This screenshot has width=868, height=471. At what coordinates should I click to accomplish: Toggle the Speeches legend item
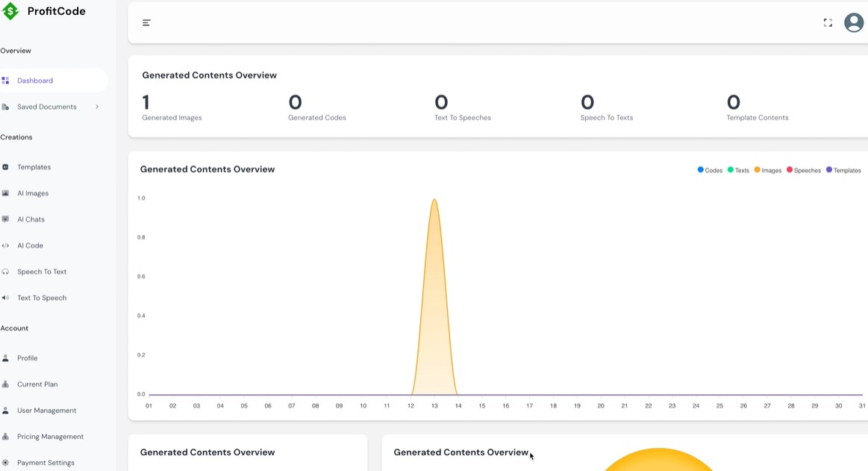coord(804,170)
